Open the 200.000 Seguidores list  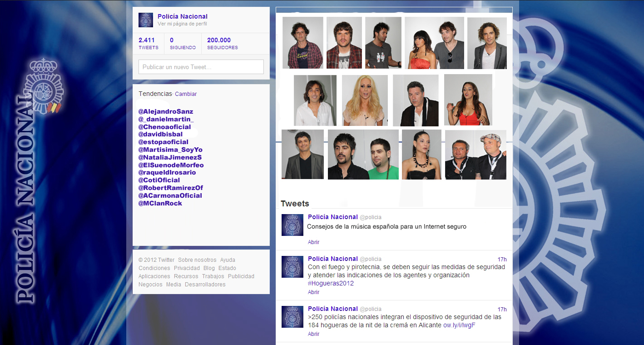[222, 43]
